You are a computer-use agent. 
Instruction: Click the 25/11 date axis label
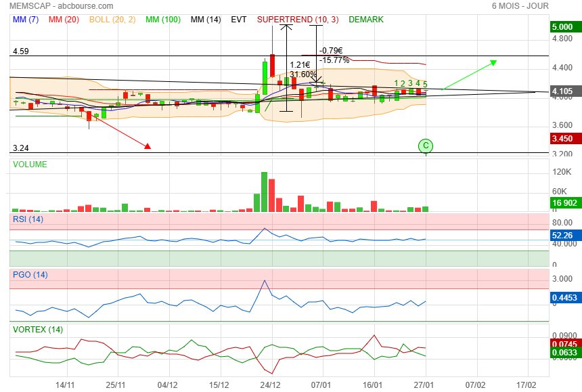point(116,385)
